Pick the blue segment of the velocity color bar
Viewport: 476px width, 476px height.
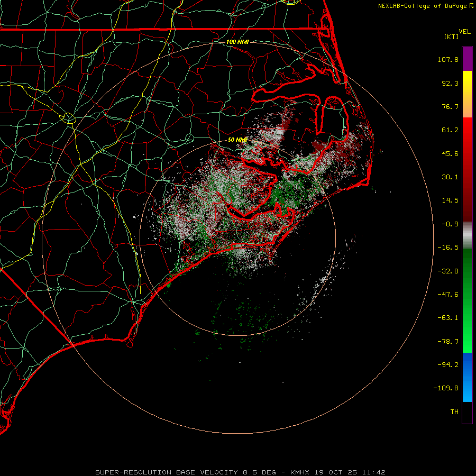pos(467,377)
